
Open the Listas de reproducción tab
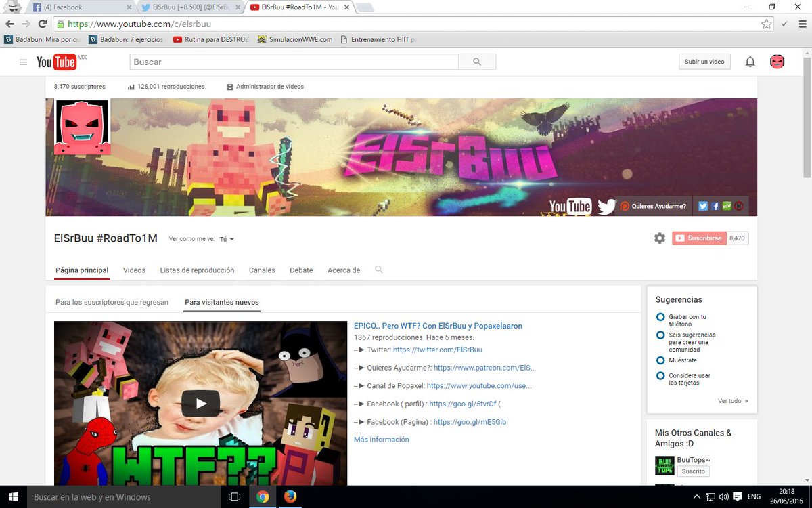point(197,270)
